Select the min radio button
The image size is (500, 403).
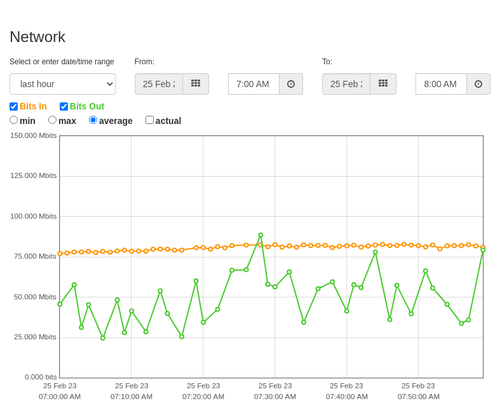point(13,120)
